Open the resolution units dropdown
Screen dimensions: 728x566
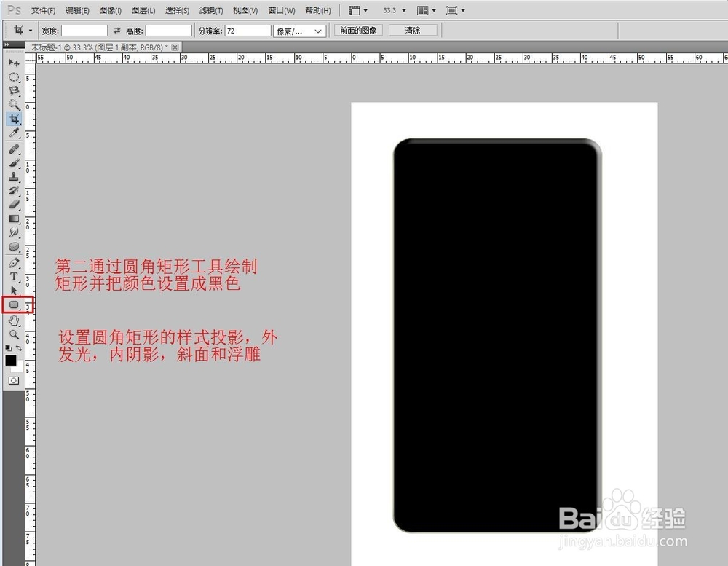pos(299,31)
